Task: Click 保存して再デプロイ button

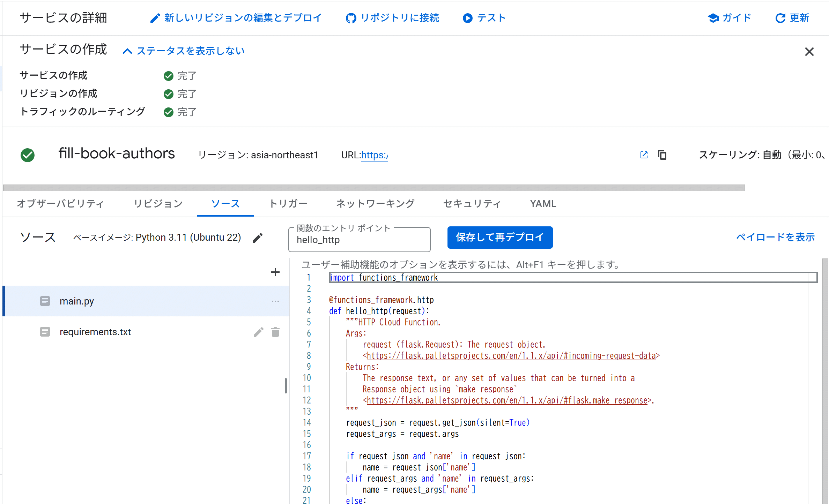Action: [x=499, y=238]
